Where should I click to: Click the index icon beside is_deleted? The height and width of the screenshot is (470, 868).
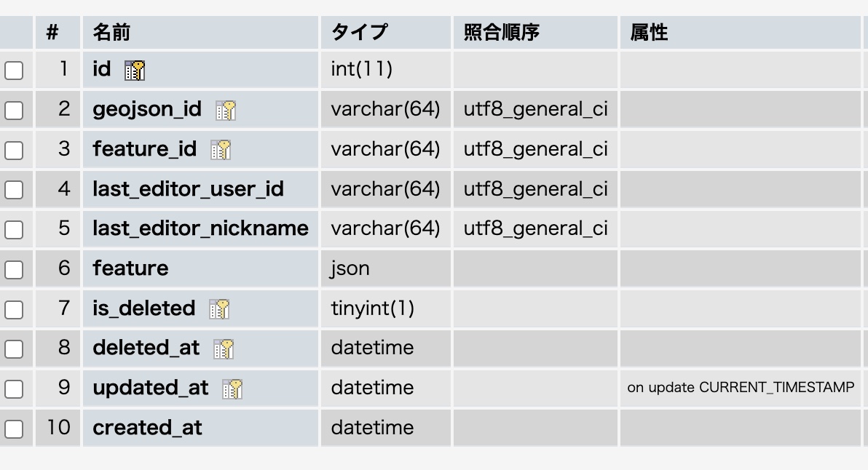219,309
